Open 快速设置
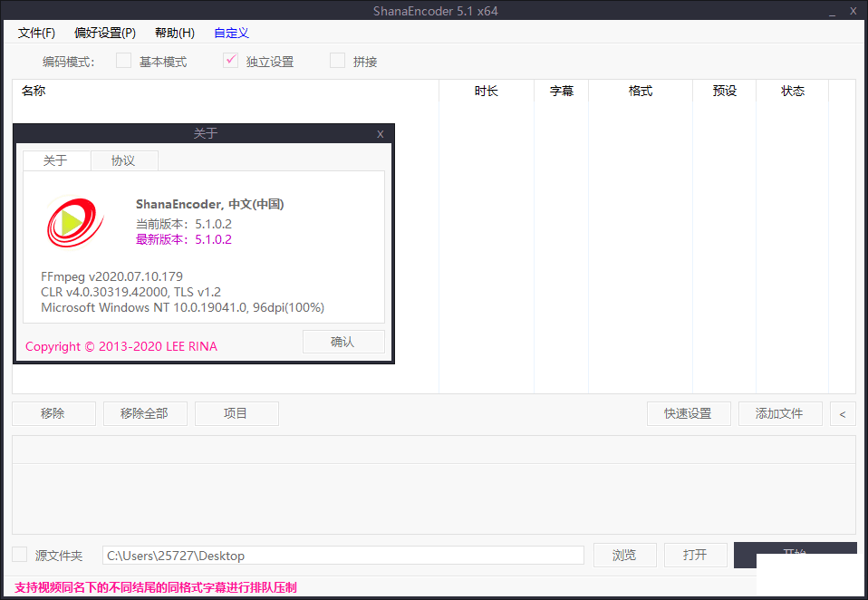Viewport: 868px width, 600px height. pyautogui.click(x=689, y=413)
